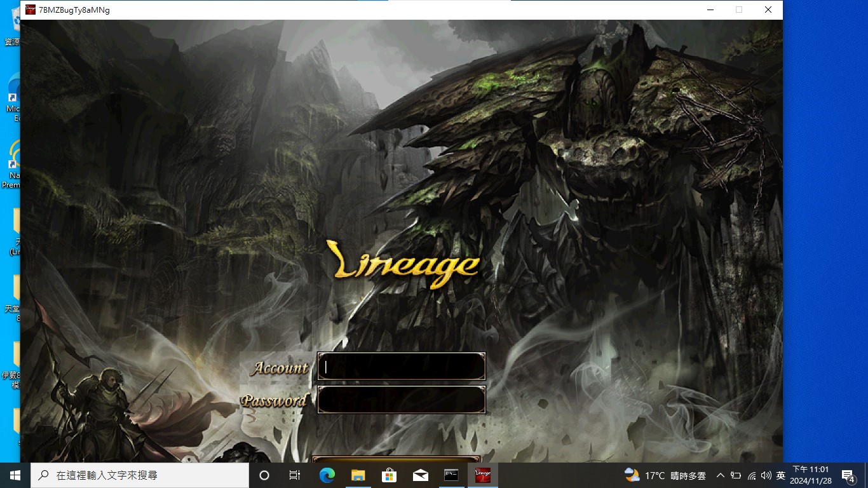
Task: Open the Mail app from the taskbar
Action: [420, 475]
